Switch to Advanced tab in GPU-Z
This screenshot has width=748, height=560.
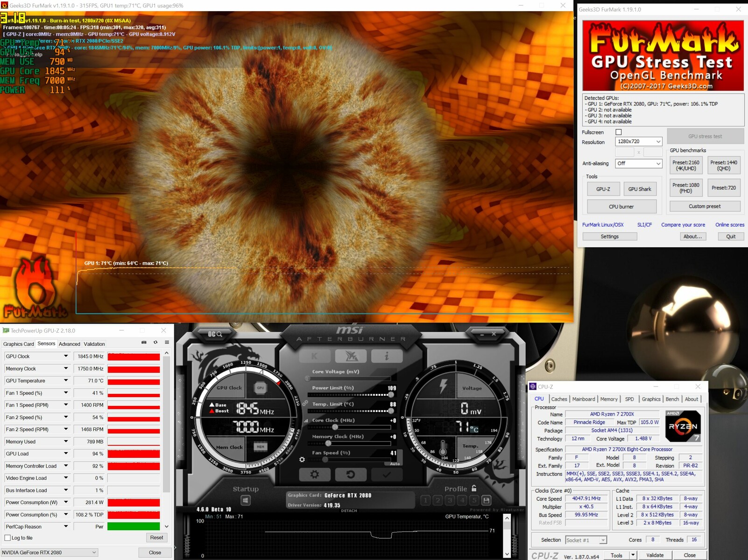click(x=70, y=344)
